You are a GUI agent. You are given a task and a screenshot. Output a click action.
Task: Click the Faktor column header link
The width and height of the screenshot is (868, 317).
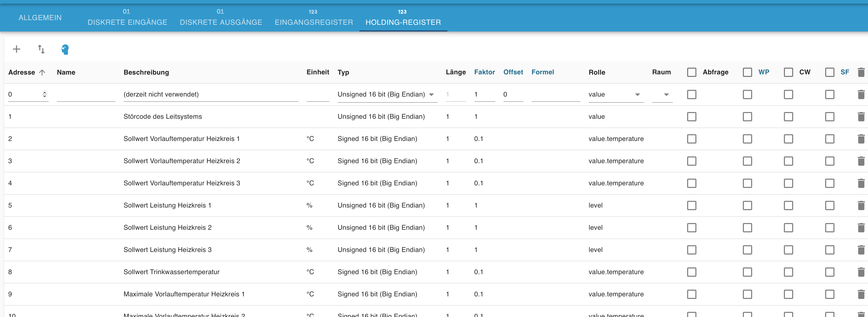[484, 72]
